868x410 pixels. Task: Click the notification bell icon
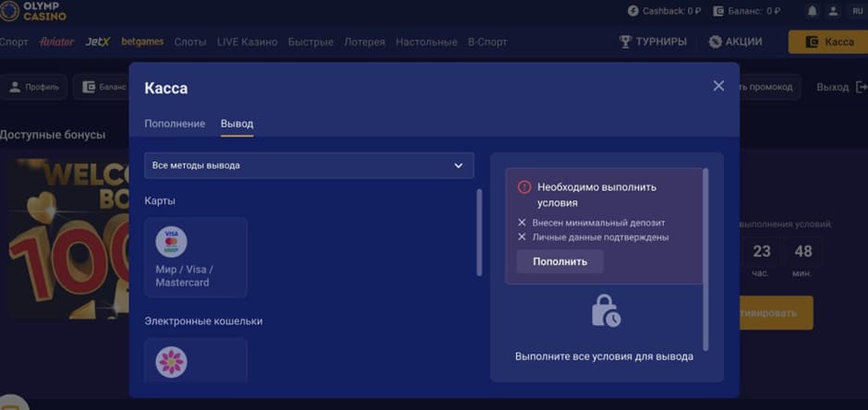point(813,11)
